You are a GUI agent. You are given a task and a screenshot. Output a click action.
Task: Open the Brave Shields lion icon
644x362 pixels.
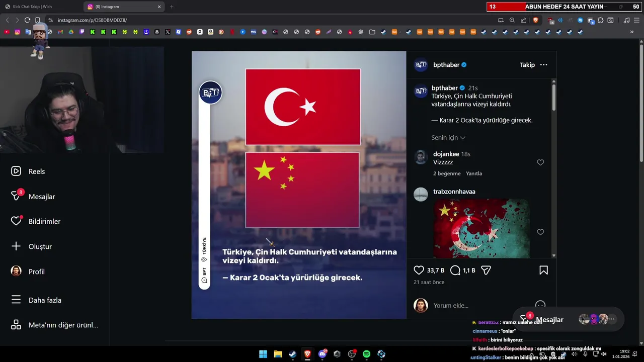[536, 20]
